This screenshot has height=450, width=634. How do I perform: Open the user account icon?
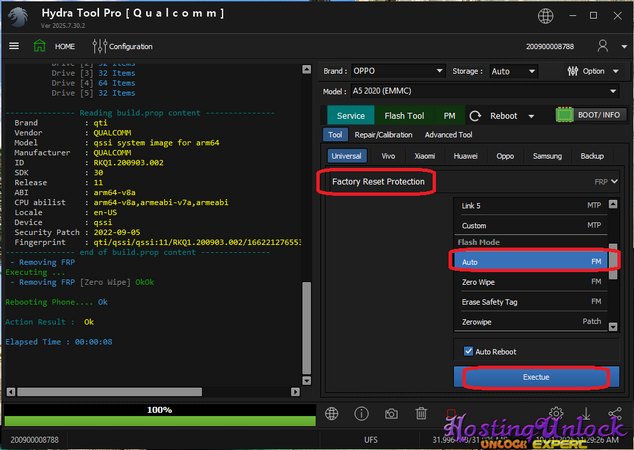tap(602, 46)
